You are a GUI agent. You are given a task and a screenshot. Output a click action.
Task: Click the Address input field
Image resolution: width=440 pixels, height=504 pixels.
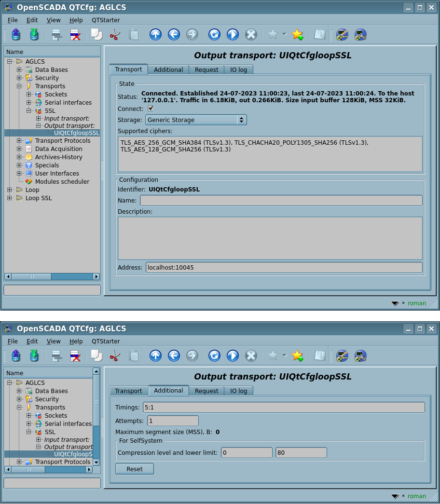click(284, 267)
